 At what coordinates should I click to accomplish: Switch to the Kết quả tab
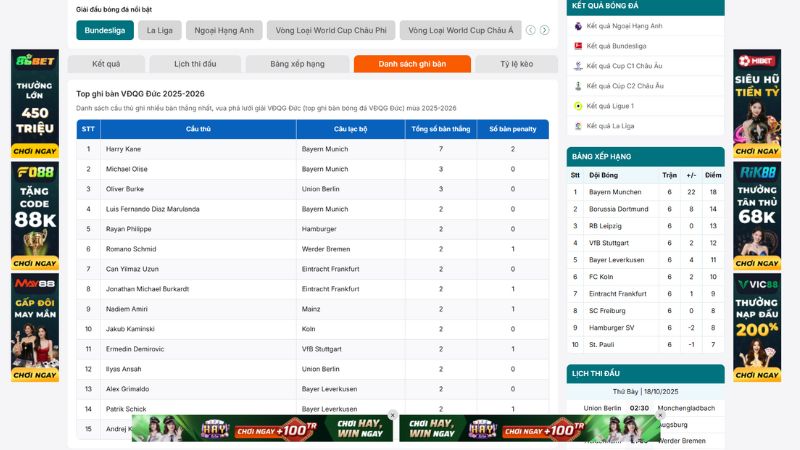(106, 64)
